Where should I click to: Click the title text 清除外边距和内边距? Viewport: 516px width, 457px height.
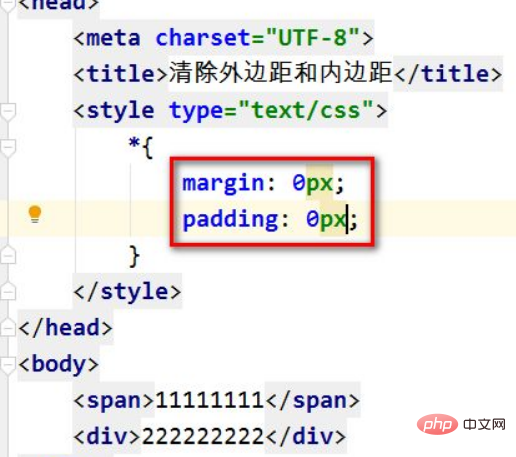pyautogui.click(x=280, y=73)
